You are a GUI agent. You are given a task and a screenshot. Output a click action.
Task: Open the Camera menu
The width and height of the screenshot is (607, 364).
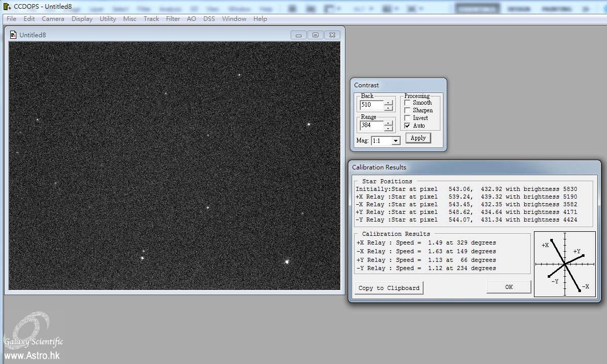point(53,19)
